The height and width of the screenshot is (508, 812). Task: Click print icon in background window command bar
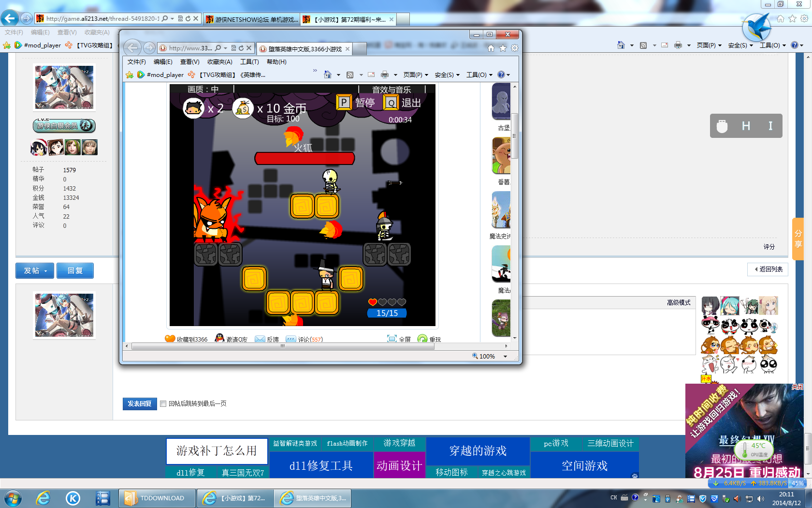678,45
